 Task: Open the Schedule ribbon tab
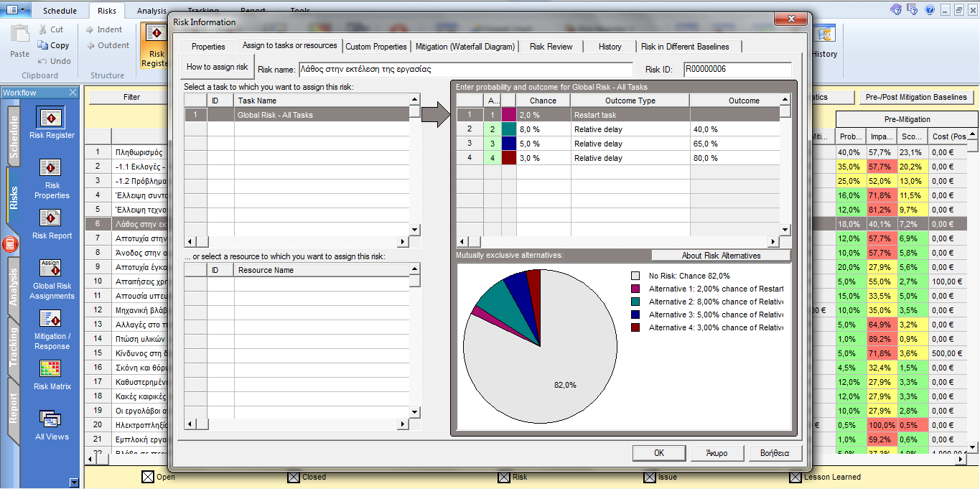tap(60, 11)
